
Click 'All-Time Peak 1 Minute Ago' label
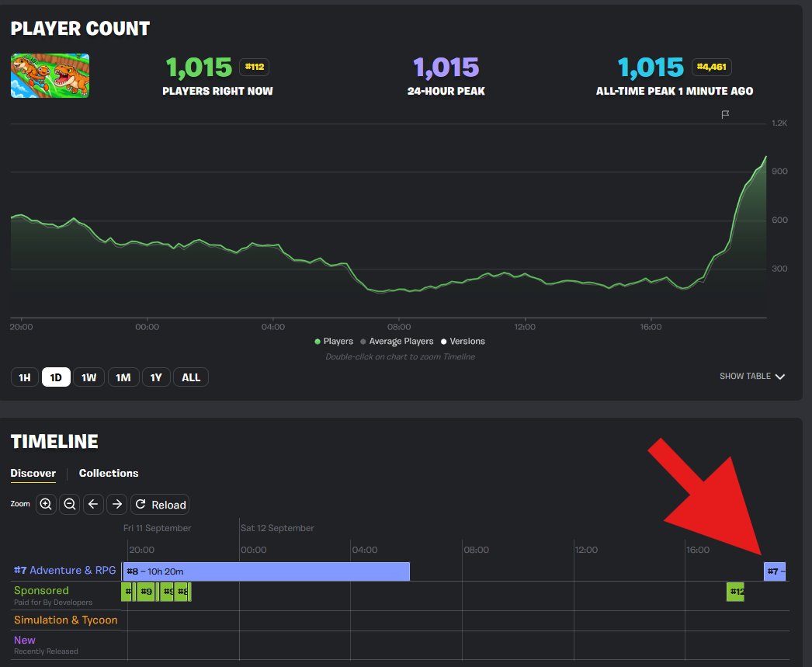point(675,91)
